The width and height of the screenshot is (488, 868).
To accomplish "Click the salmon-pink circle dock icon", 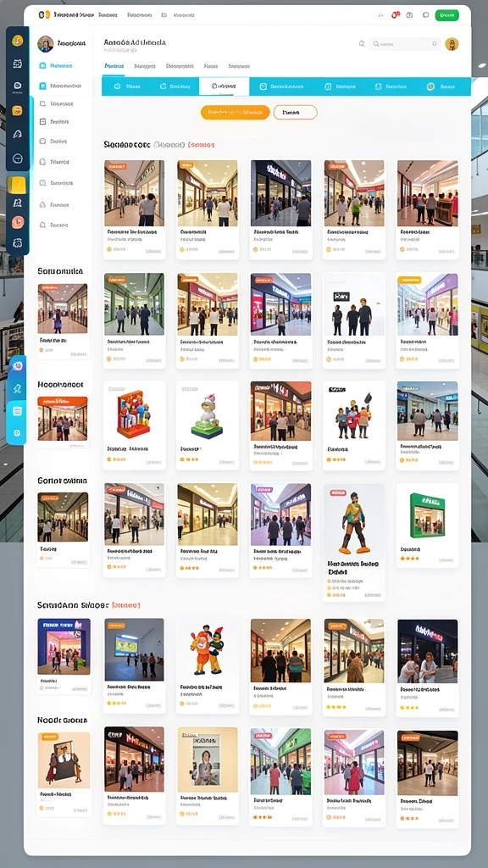I will click(18, 223).
